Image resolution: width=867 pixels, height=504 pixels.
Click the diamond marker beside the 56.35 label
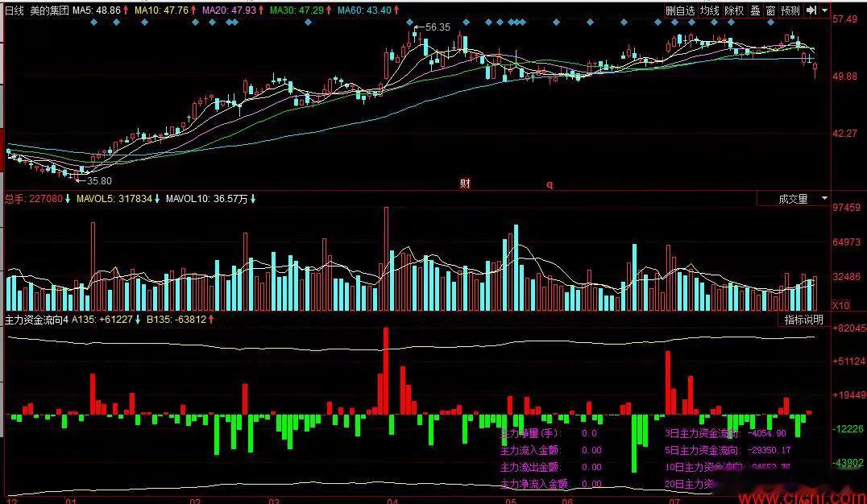coord(409,22)
